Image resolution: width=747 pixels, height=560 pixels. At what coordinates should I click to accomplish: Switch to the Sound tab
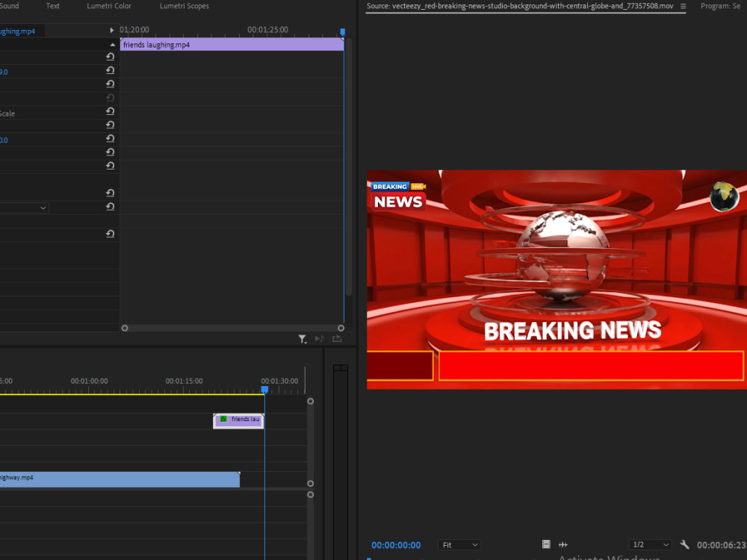[10, 6]
